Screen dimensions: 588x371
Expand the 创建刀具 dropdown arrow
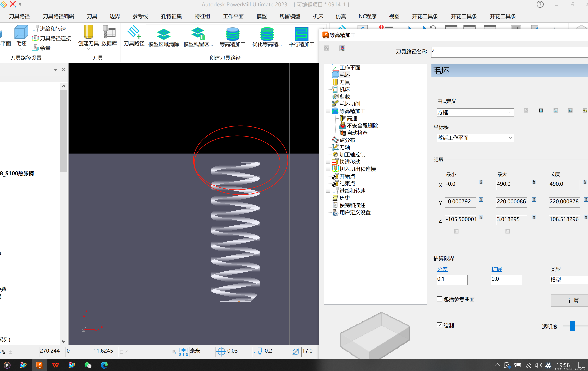click(88, 49)
